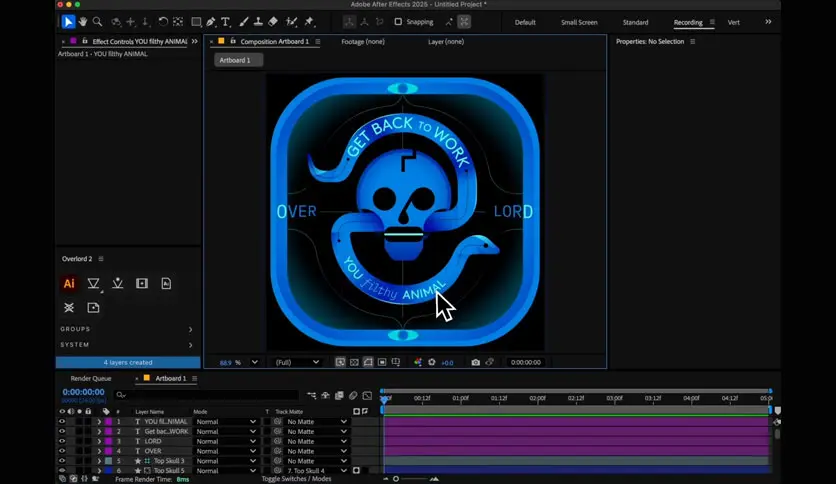
Task: Expand the YOU fil..NIMAL layer properties
Action: pyautogui.click(x=99, y=422)
